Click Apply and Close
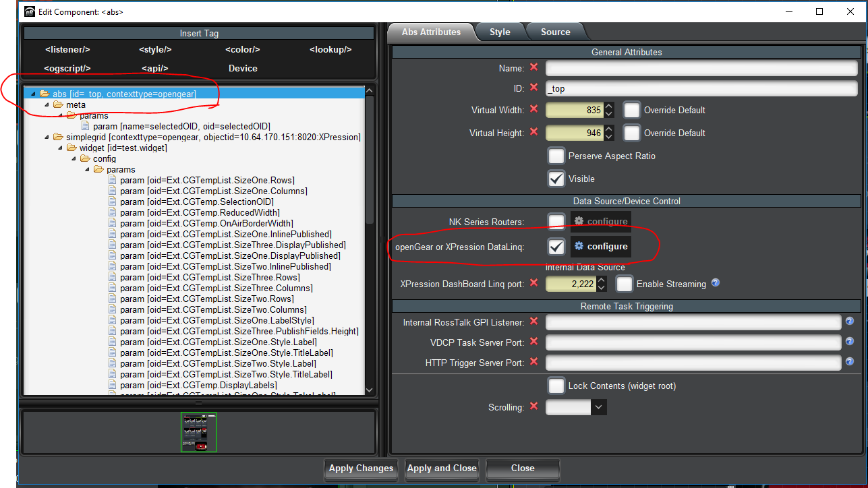The image size is (868, 488). click(442, 468)
